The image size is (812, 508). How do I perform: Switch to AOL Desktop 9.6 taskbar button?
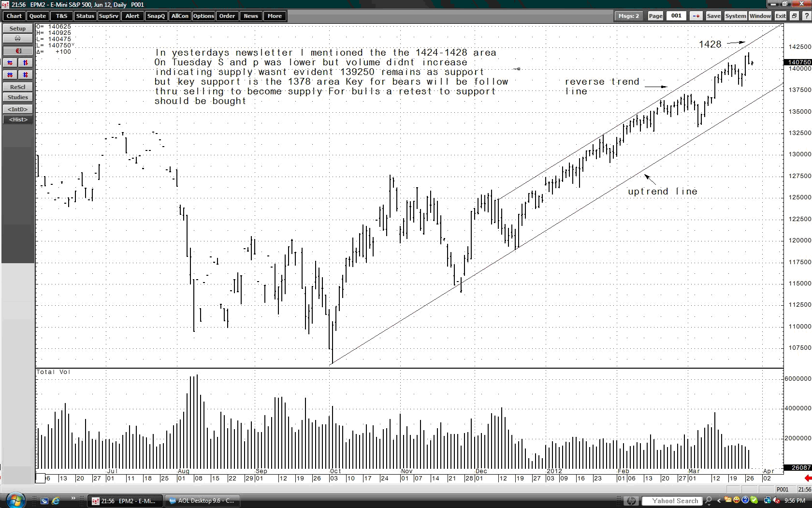tap(203, 501)
